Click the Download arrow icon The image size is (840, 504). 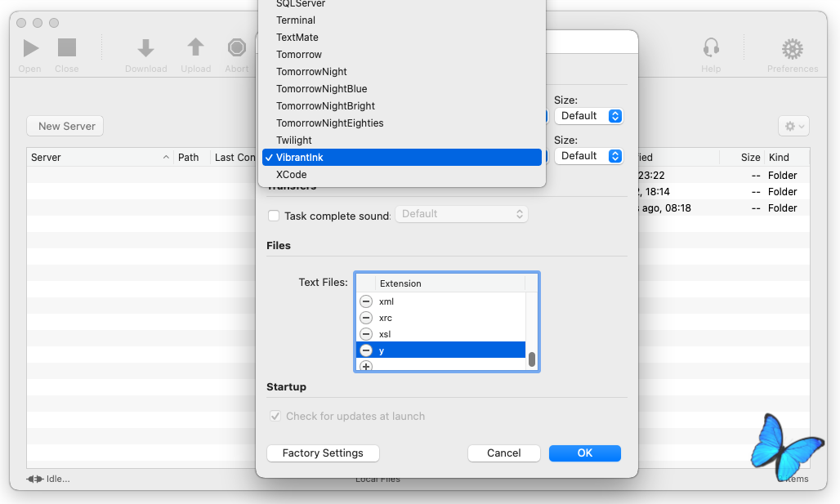145,47
